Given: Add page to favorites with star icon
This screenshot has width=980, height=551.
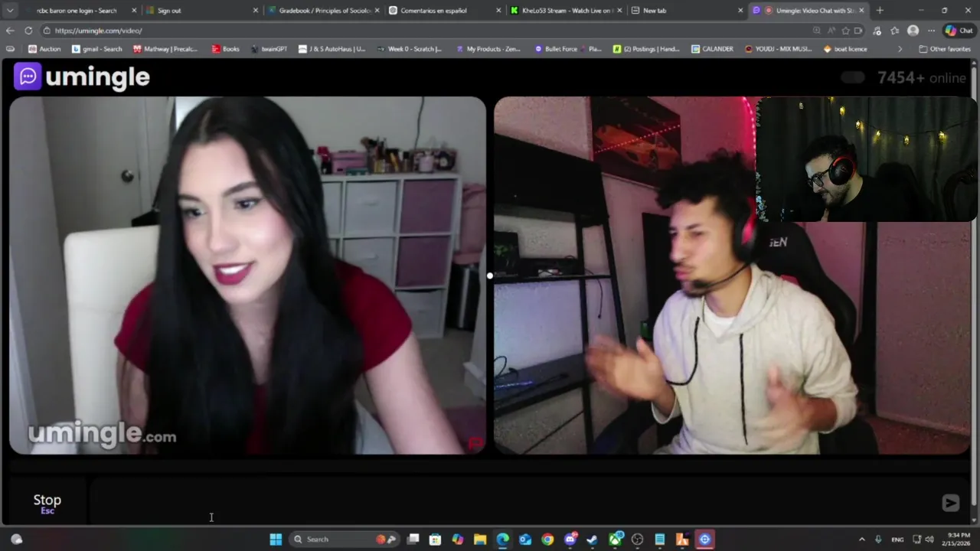Looking at the screenshot, I should tap(845, 31).
